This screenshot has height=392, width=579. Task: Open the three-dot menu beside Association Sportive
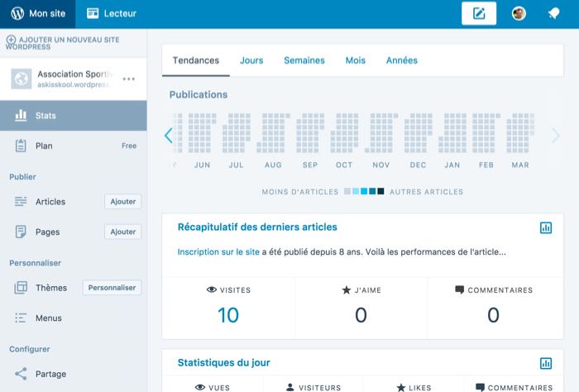[129, 79]
